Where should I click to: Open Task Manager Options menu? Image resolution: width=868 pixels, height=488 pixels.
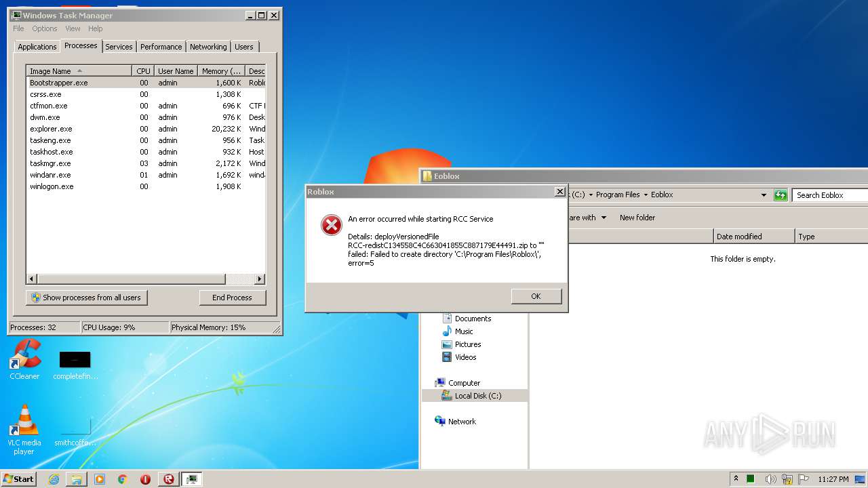[x=45, y=28]
